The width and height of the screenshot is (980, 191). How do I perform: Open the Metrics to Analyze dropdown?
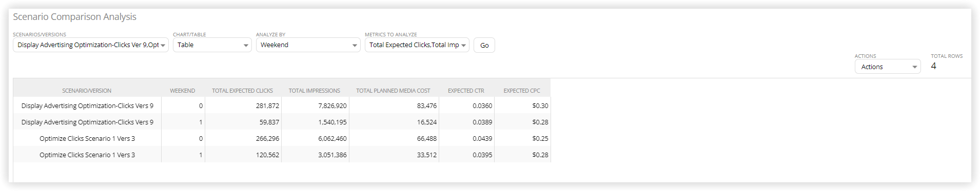pyautogui.click(x=417, y=45)
